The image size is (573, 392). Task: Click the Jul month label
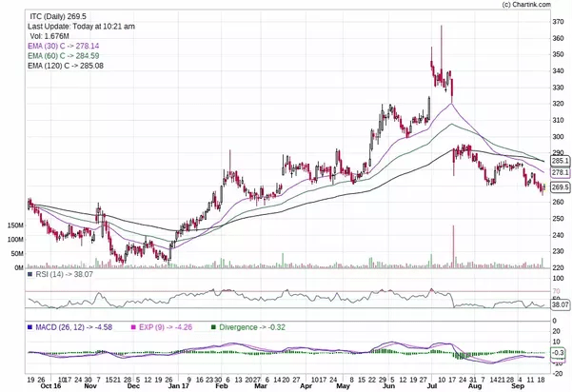click(x=432, y=386)
